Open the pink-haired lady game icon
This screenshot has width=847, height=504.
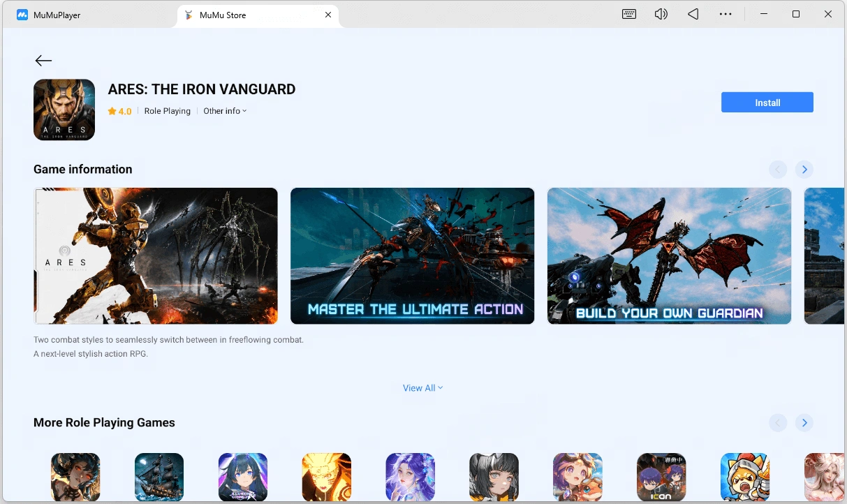click(x=824, y=477)
